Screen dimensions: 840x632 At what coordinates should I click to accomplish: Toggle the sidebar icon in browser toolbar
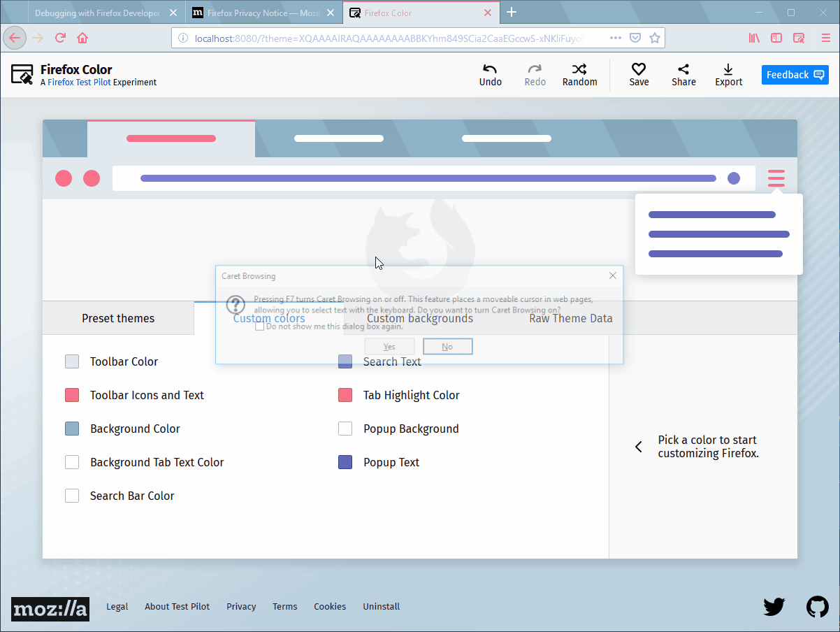tap(776, 38)
